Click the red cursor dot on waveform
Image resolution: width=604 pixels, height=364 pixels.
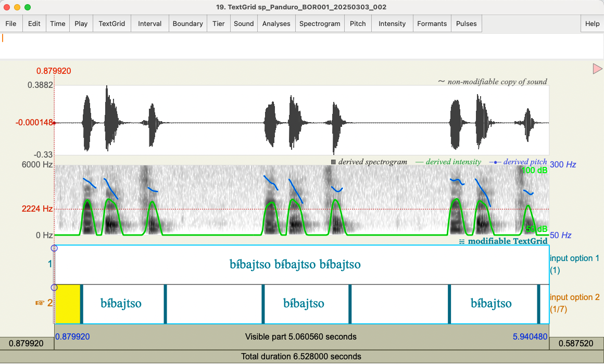[x=54, y=123]
